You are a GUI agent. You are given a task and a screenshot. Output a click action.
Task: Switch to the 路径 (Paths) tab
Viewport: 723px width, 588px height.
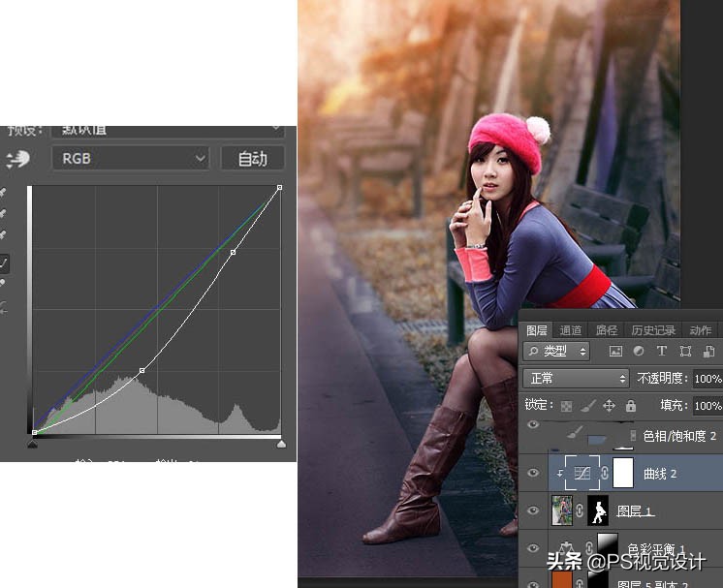click(607, 330)
